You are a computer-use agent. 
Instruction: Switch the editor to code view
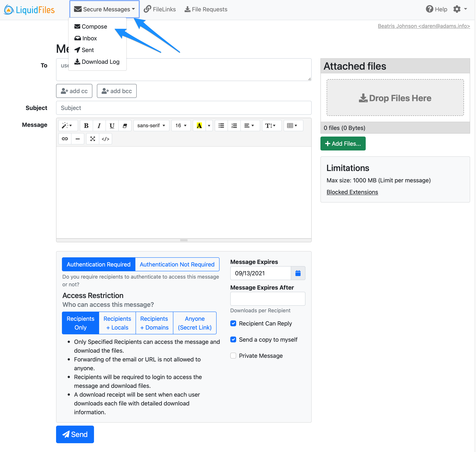tap(106, 139)
